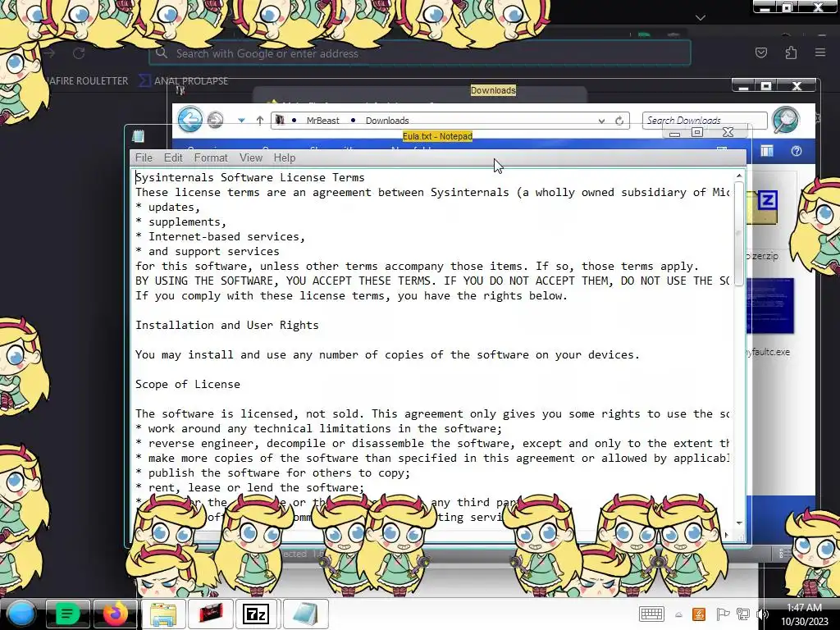The image size is (840, 630).
Task: Click the "* Internet-based services," line
Action: pyautogui.click(x=220, y=236)
